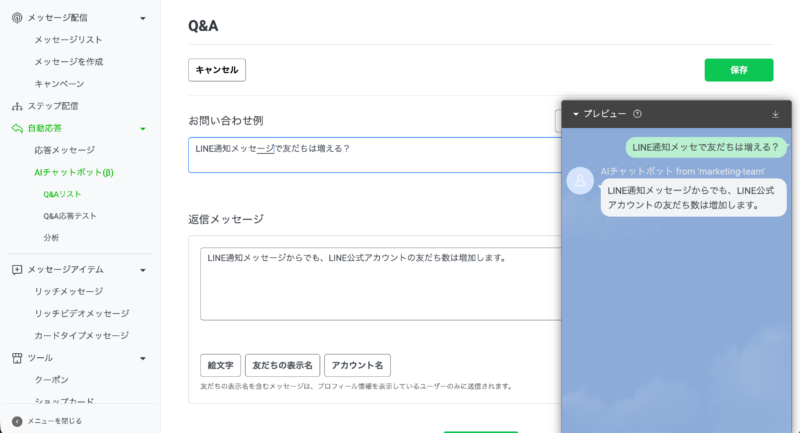Click the download arrow icon in preview panel
Image resolution: width=800 pixels, height=433 pixels.
pyautogui.click(x=775, y=114)
